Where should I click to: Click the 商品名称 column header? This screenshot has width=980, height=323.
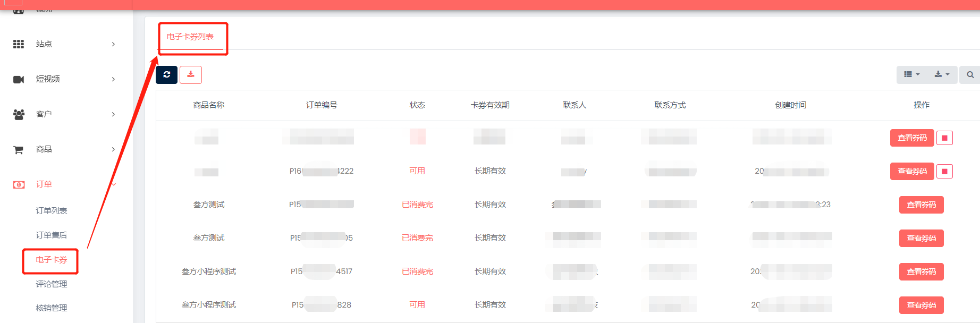coord(209,105)
